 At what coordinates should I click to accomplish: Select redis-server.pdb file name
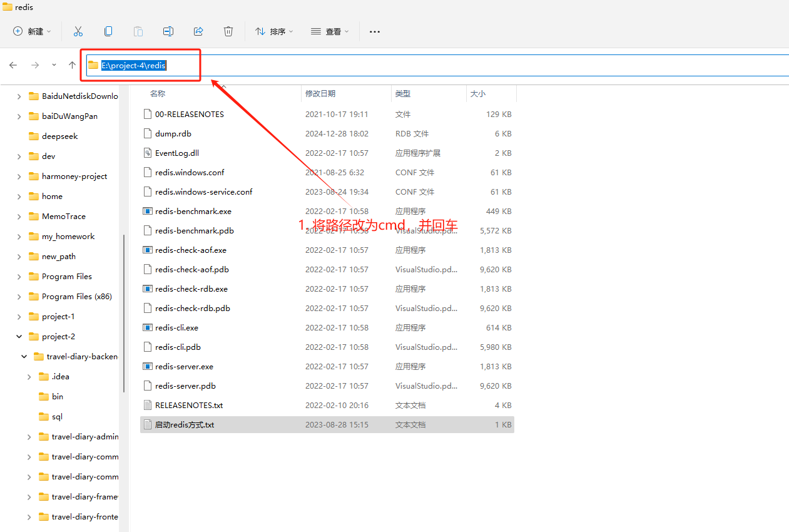[x=185, y=386]
